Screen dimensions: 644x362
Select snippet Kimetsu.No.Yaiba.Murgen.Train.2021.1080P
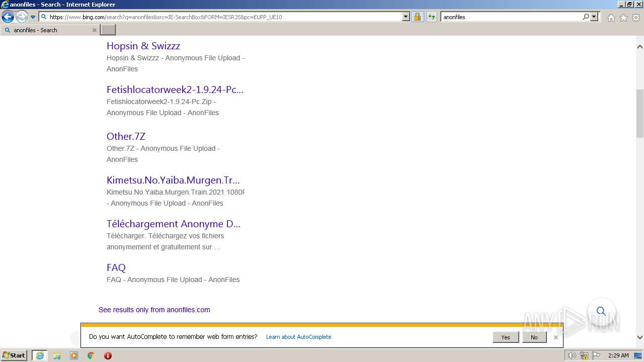[x=176, y=192]
